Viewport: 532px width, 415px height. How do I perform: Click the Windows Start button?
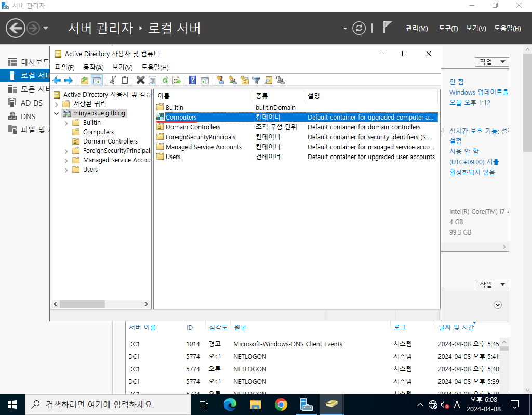click(x=12, y=405)
